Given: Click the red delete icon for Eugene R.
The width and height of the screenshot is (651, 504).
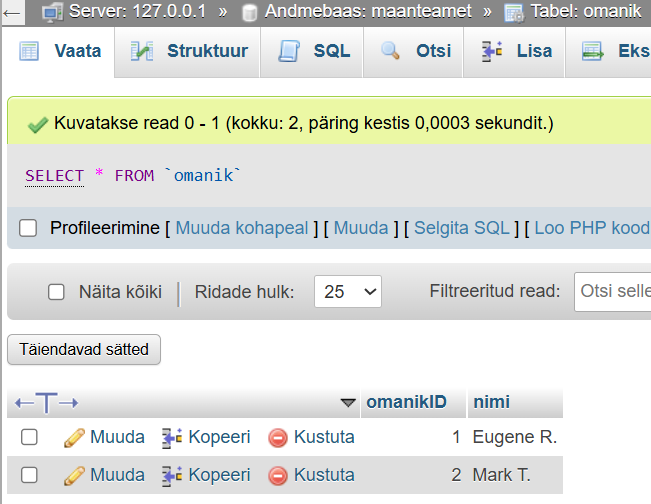Looking at the screenshot, I should pos(278,437).
